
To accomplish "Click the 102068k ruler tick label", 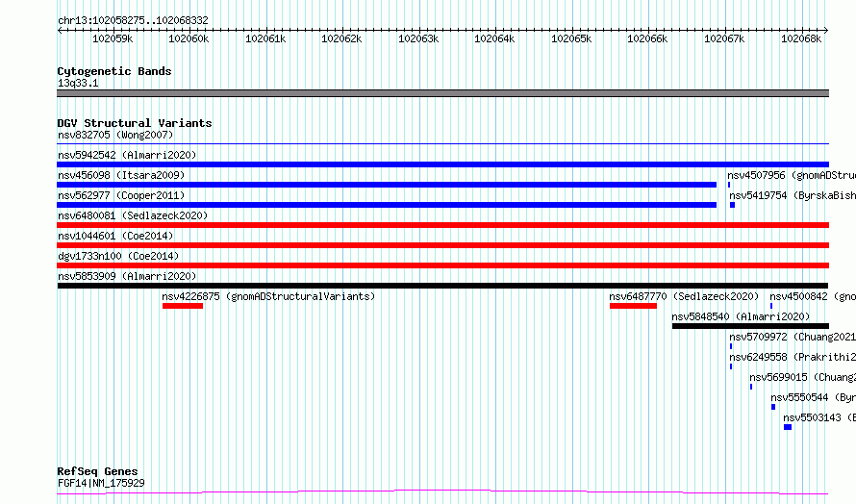I will pyautogui.click(x=801, y=38).
